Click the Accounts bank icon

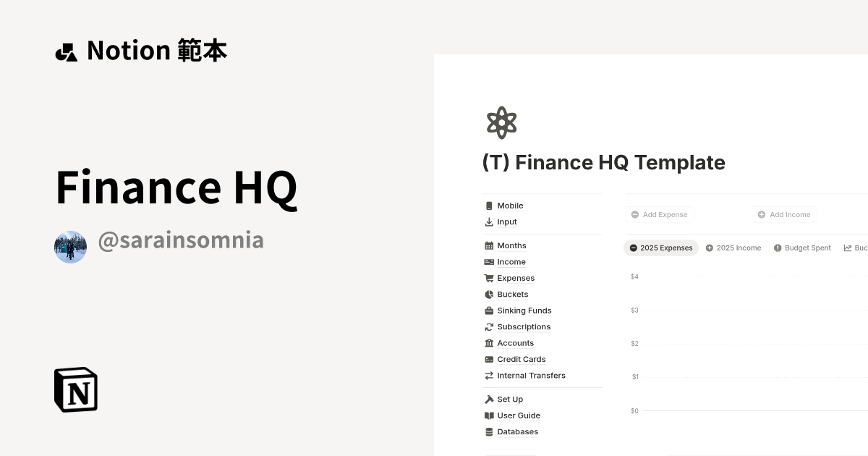tap(489, 343)
